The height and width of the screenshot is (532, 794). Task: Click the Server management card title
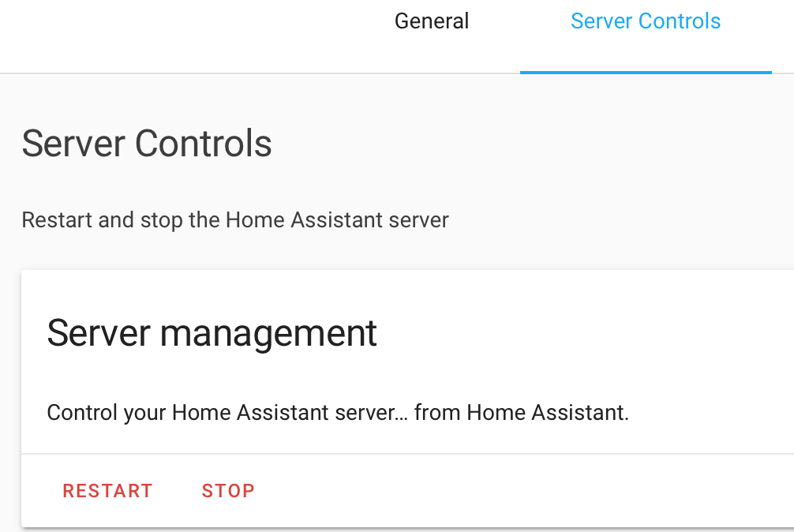(212, 333)
